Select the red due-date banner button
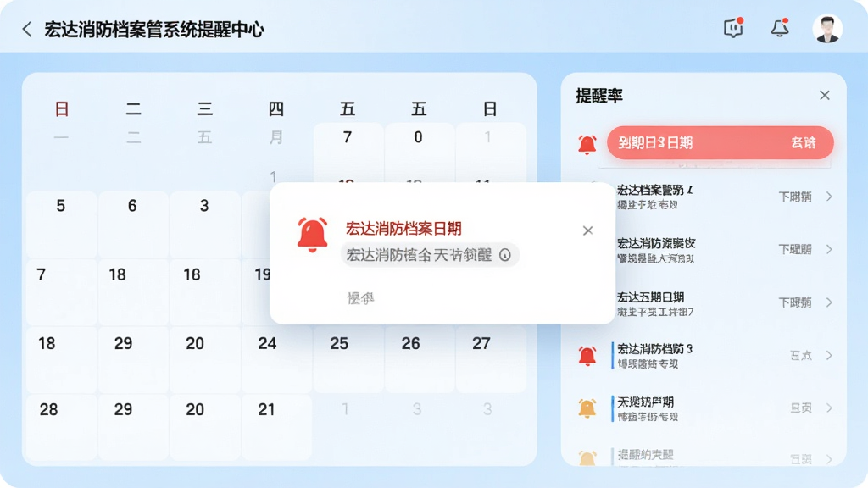This screenshot has height=488, width=868. click(x=721, y=142)
